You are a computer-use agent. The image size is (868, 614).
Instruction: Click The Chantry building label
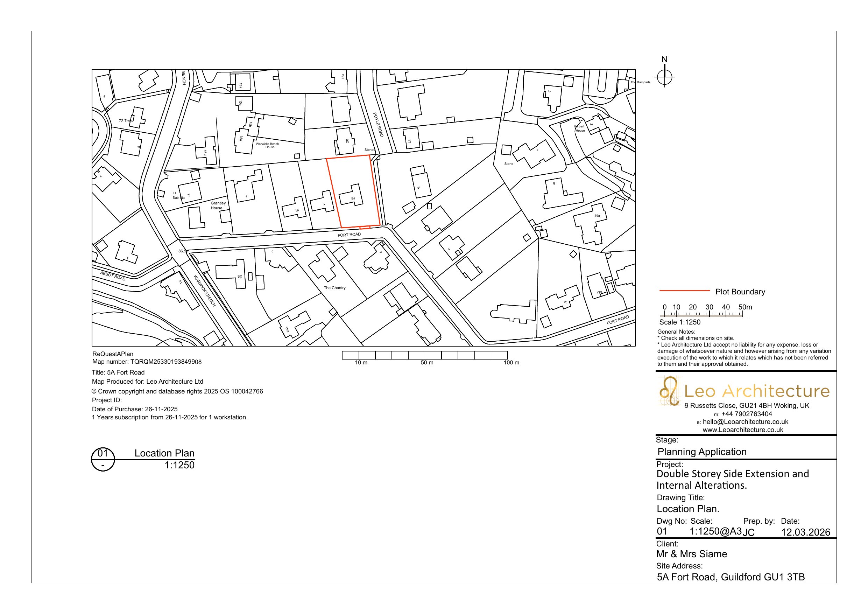pyautogui.click(x=334, y=288)
